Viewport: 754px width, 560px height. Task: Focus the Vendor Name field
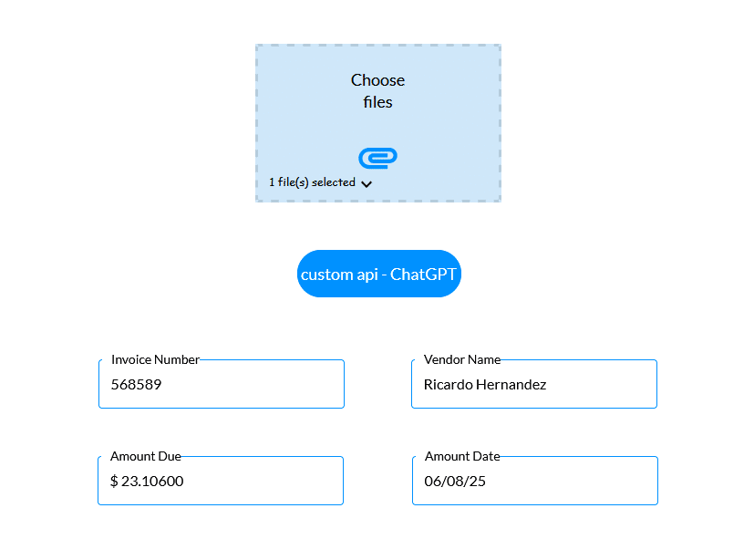point(533,383)
